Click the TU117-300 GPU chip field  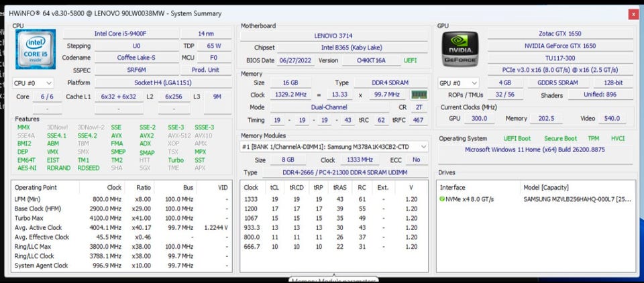(x=559, y=58)
